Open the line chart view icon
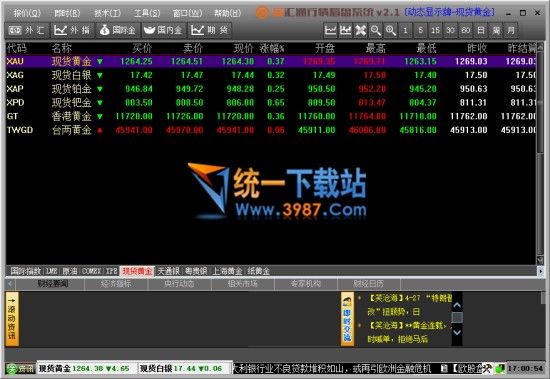This screenshot has height=379, width=550. (330, 31)
